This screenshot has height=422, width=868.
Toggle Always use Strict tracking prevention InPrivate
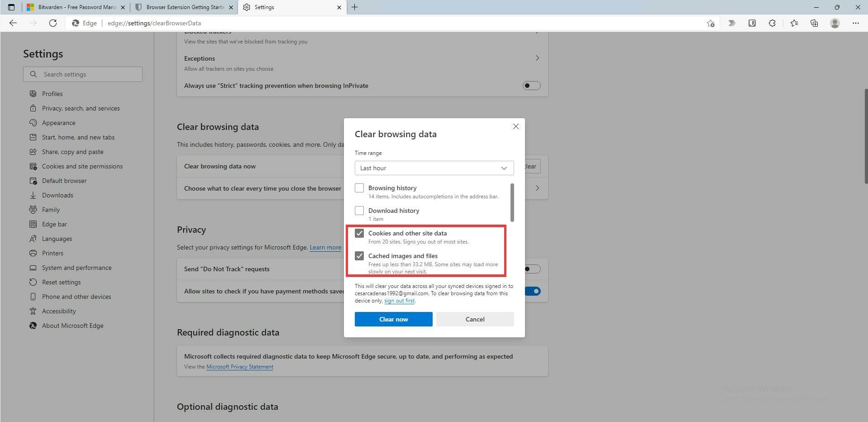(531, 86)
